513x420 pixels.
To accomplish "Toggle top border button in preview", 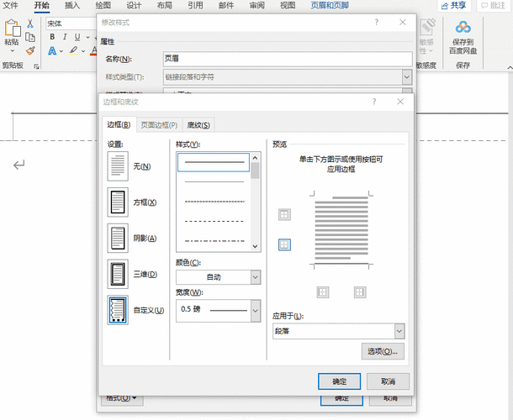I will (284, 215).
